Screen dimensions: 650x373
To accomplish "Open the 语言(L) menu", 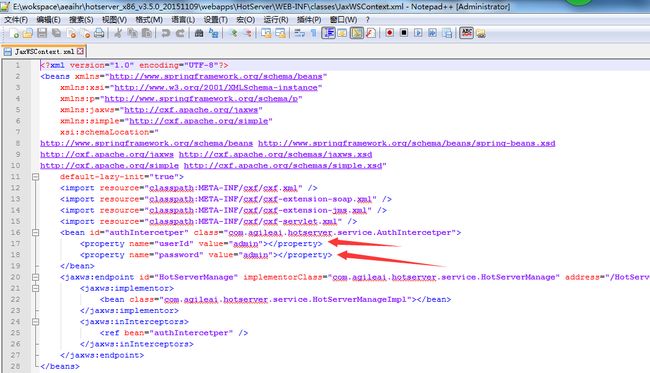I will (183, 19).
